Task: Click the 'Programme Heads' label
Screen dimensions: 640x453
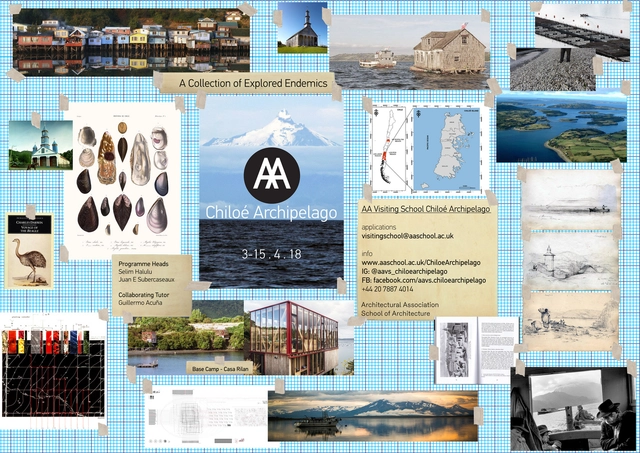Action: coord(143,264)
